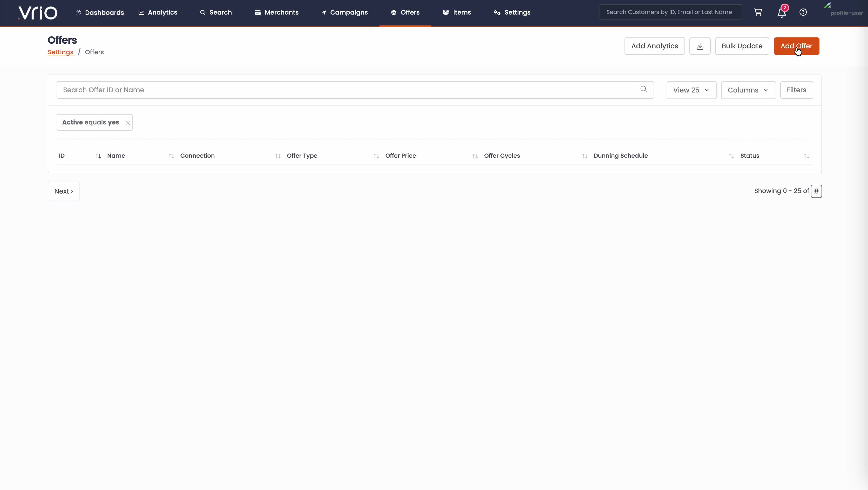
Task: Click the magnifier search offers button
Action: click(643, 90)
